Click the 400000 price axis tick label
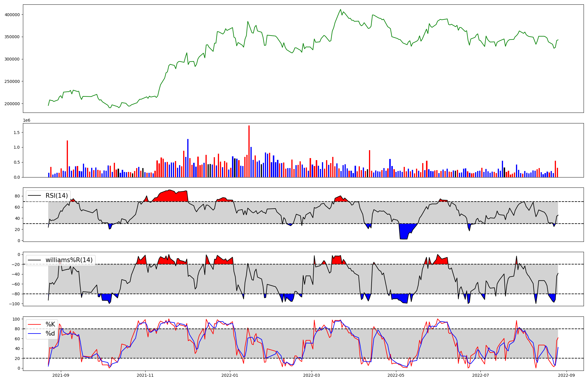 [x=12, y=15]
